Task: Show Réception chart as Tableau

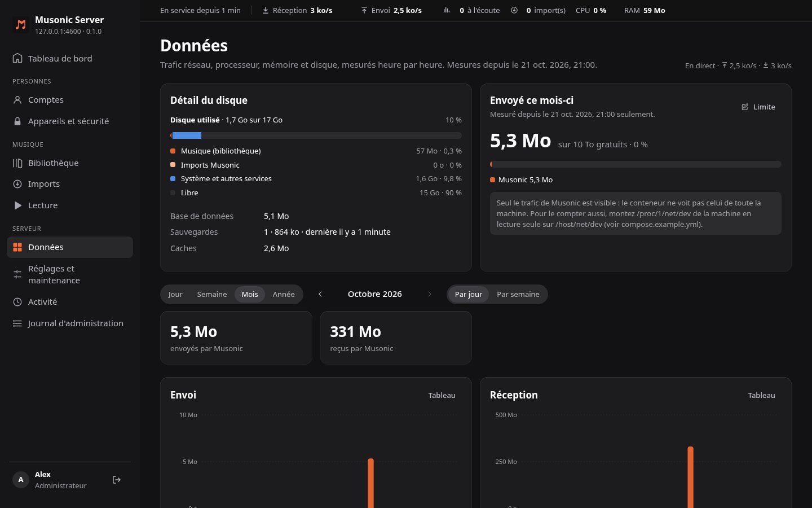Action: pos(761,395)
